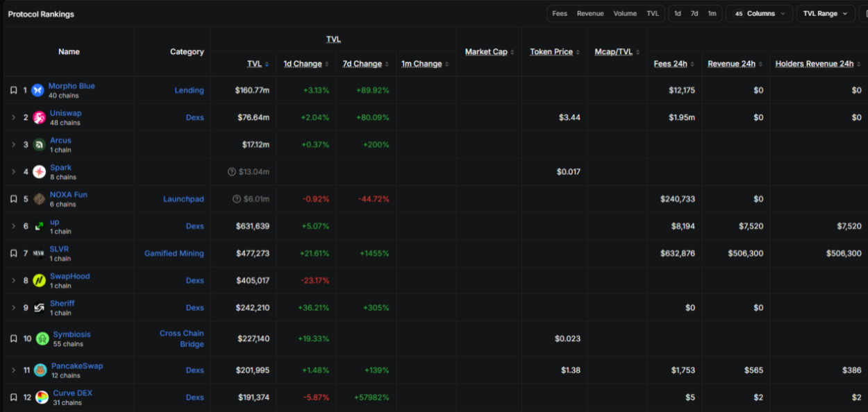Click the sort arrows on Holders Revenue 24h column

point(859,65)
